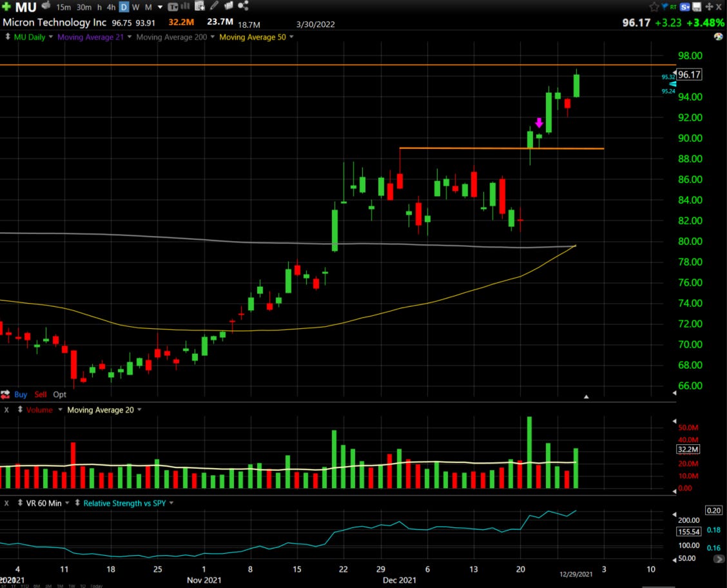Click move arrows before Relative Strength vs SPY

click(77, 503)
